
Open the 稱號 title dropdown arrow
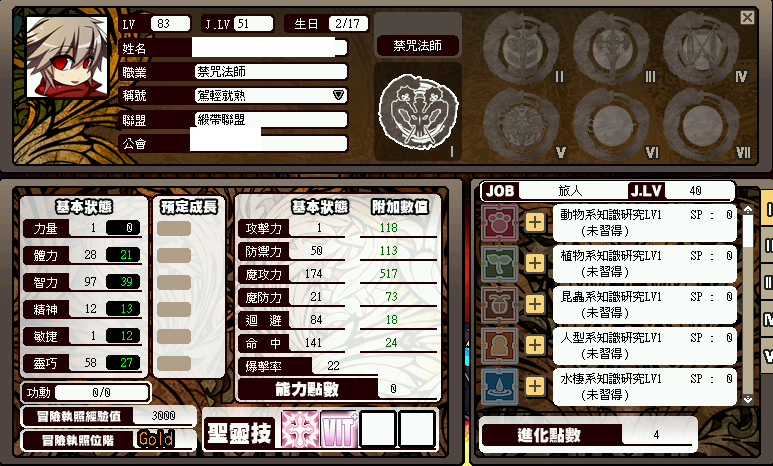click(x=338, y=95)
